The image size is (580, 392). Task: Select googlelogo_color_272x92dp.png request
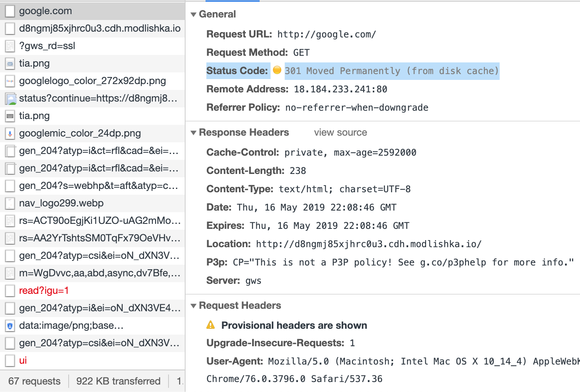(92, 81)
